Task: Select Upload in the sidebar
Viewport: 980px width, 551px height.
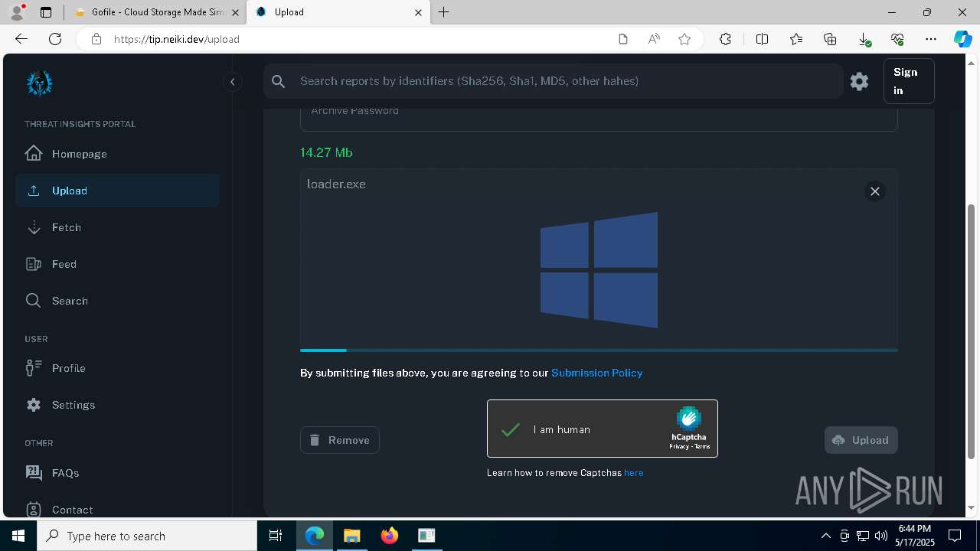Action: (x=117, y=191)
